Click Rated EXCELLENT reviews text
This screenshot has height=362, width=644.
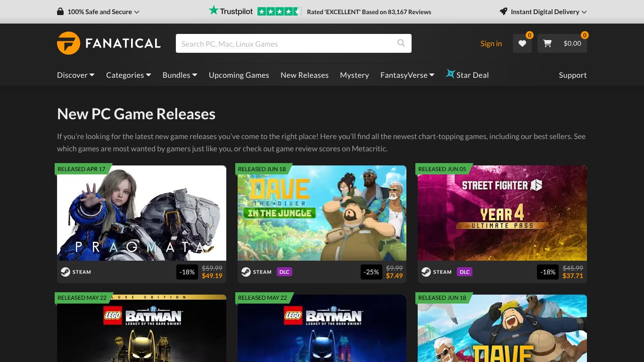pyautogui.click(x=369, y=12)
